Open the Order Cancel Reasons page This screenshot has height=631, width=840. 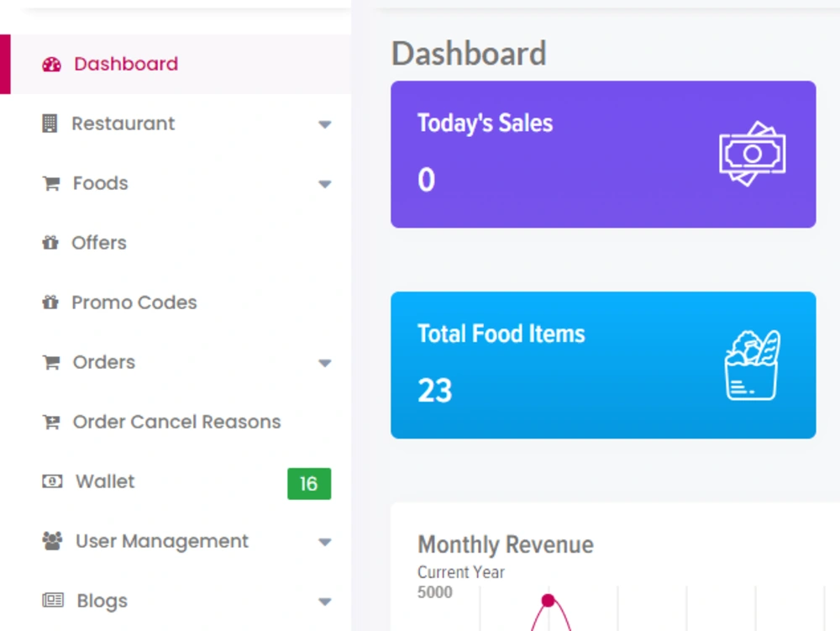176,422
